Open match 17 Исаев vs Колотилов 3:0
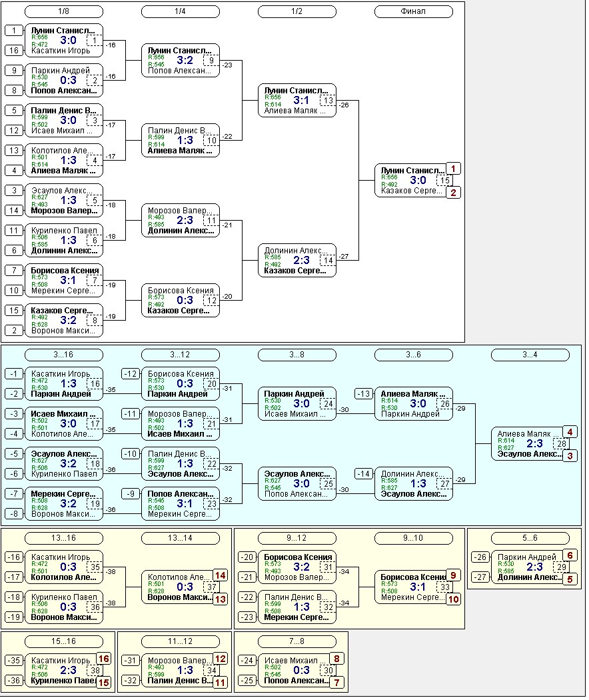 click(x=64, y=423)
